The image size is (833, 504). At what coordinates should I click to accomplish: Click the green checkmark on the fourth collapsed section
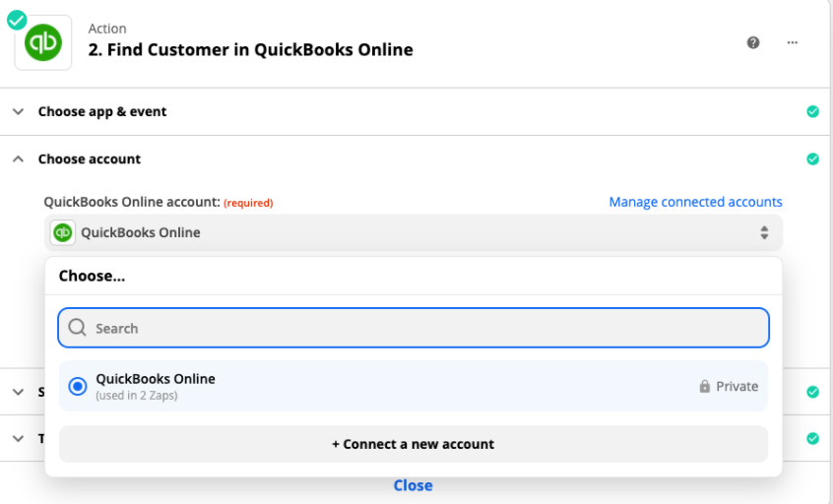pos(812,438)
